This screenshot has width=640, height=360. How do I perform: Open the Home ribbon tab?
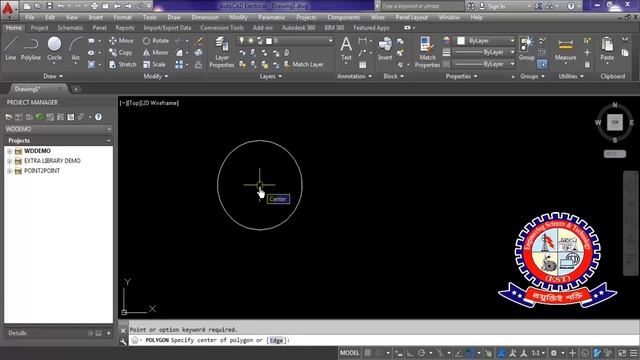tap(14, 28)
